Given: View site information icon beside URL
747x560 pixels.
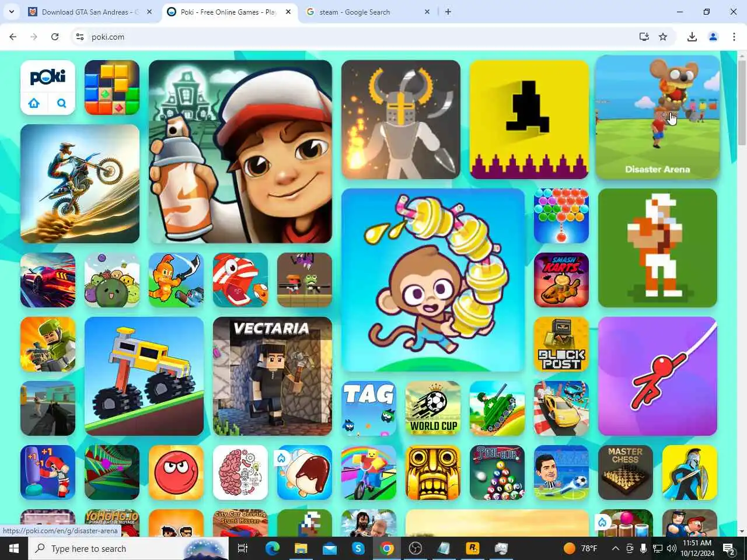Looking at the screenshot, I should pos(80,37).
